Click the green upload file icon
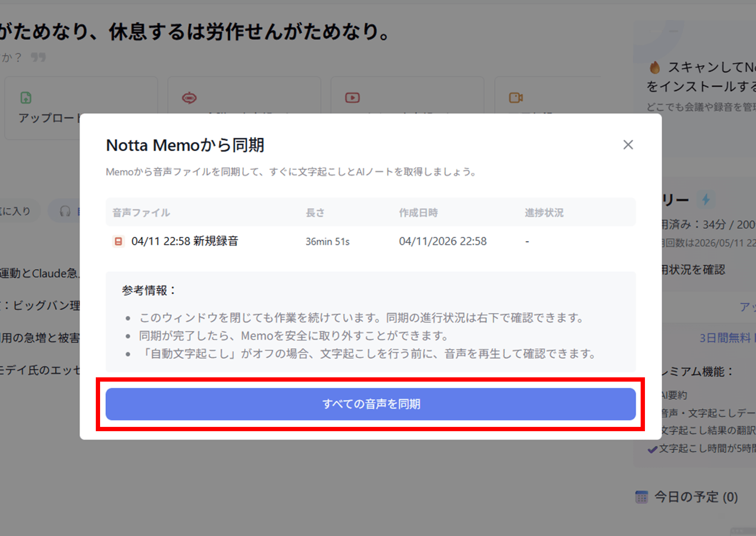The width and height of the screenshot is (756, 536). [x=26, y=98]
